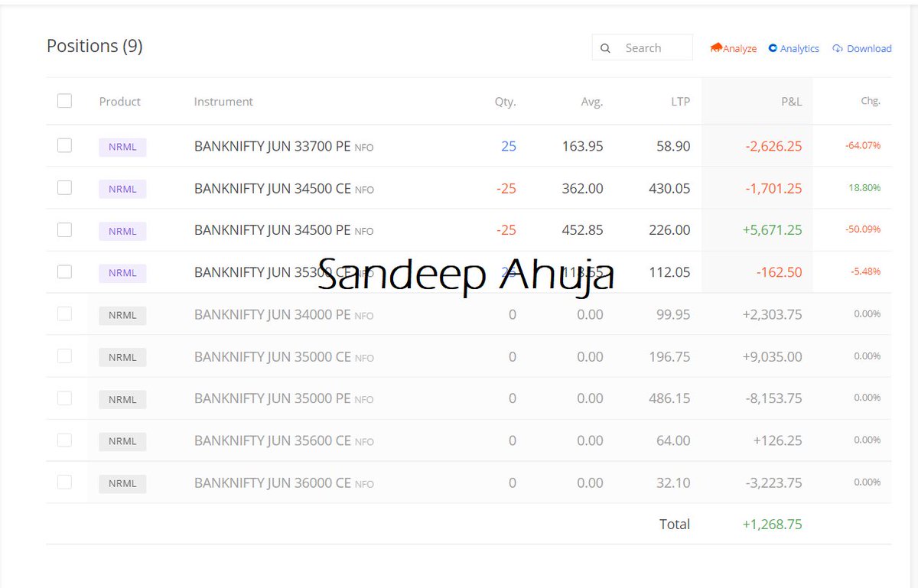Check the BANKNIFTY JUN 35000 CE row checkbox

(64, 356)
